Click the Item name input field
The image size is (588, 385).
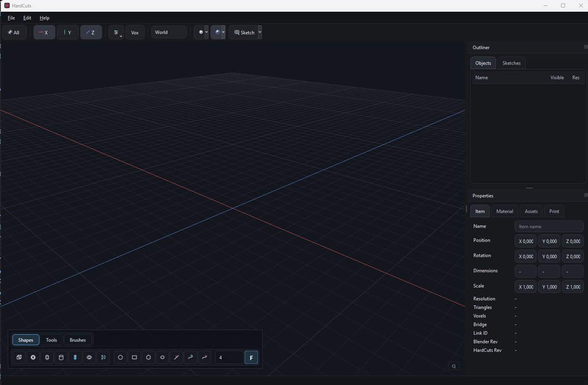(x=548, y=226)
